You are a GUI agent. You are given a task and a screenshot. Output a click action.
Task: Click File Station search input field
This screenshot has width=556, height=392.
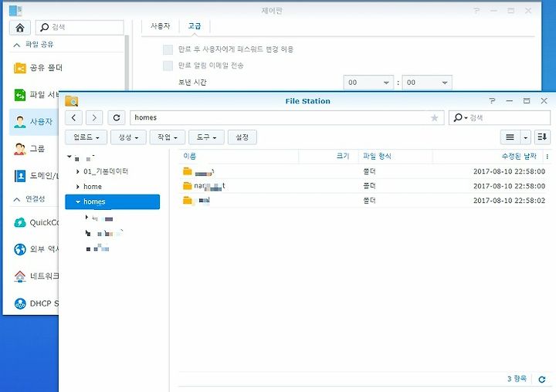pyautogui.click(x=500, y=117)
